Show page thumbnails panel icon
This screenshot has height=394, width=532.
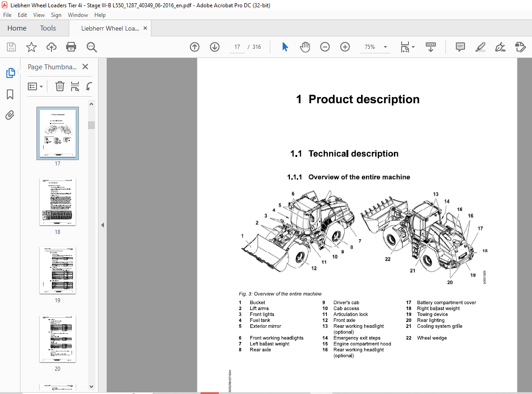click(10, 73)
